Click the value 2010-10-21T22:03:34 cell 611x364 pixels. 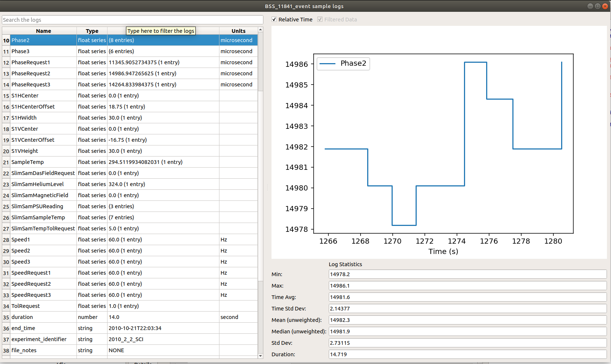[163, 328]
